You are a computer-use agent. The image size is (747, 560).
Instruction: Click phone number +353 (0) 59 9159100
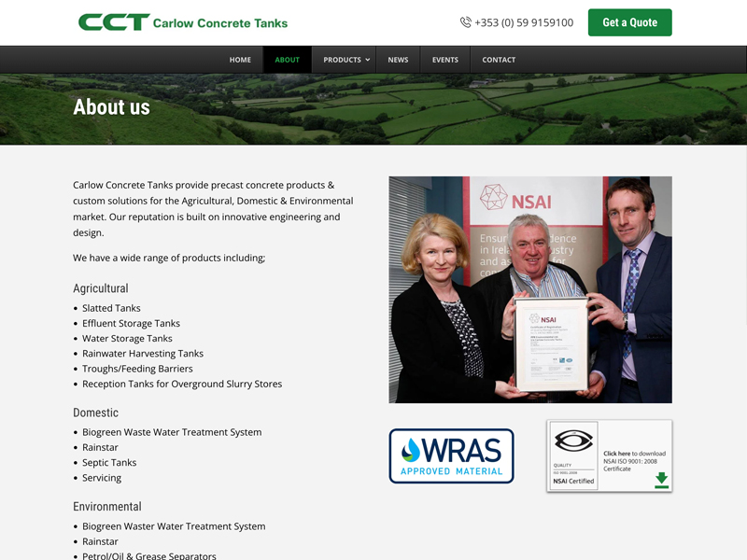point(524,22)
